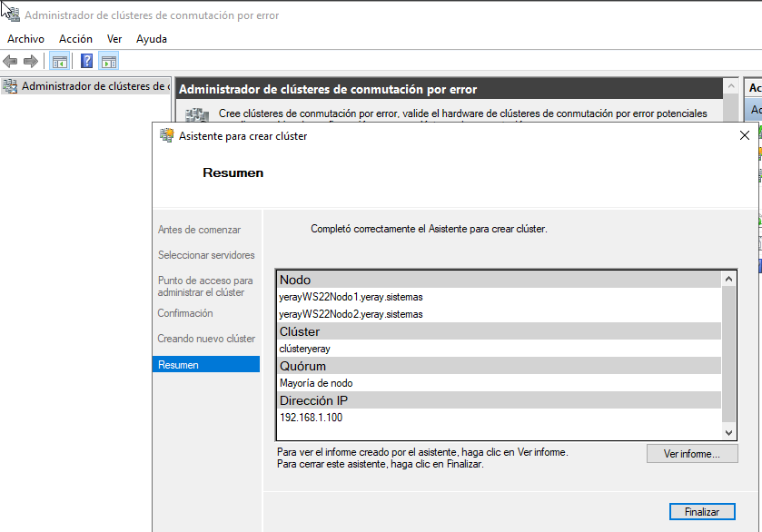Open the Acción menu
The width and height of the screenshot is (762, 532).
point(75,39)
